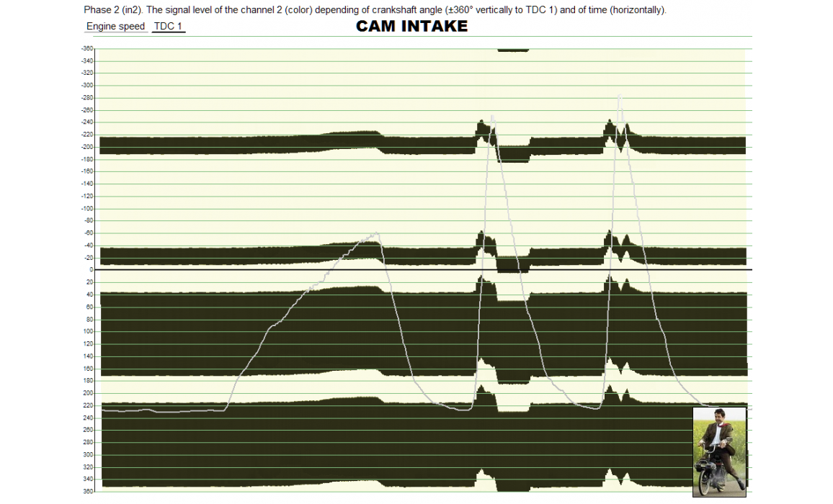
Task: Switch to the Engine speed tab
Action: 115,27
